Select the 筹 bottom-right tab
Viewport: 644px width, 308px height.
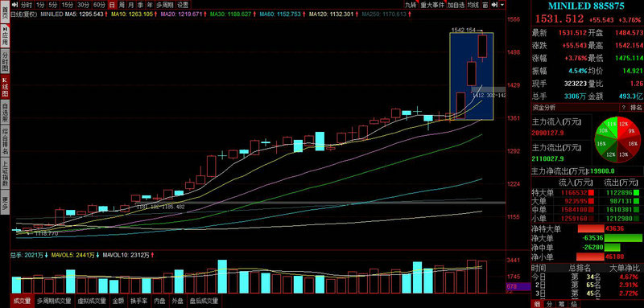(562, 304)
